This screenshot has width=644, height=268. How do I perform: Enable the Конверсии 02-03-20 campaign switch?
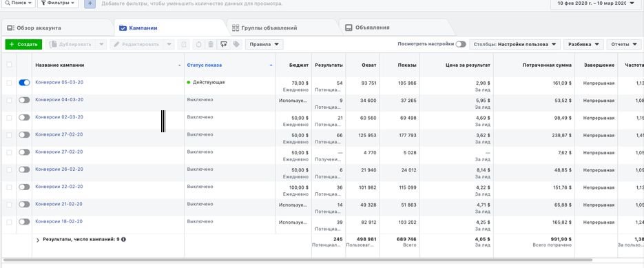[24, 117]
